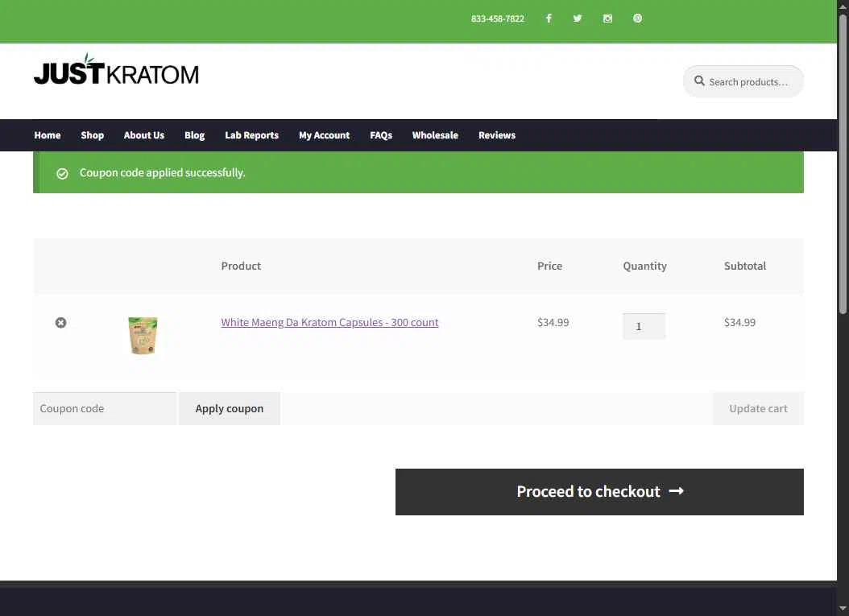The width and height of the screenshot is (849, 616).
Task: Click 'Coupon code applied successfully.' message
Action: pyautogui.click(x=163, y=172)
